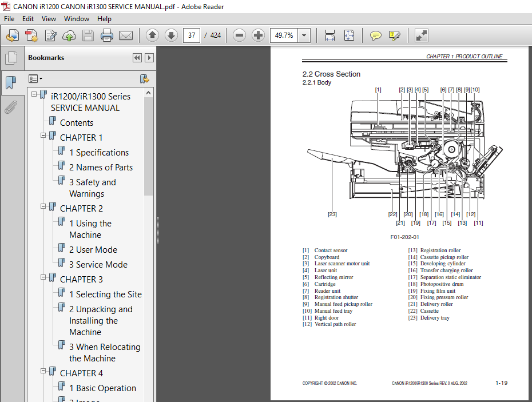The image size is (532, 402).
Task: Open the Help menu
Action: pyautogui.click(x=104, y=19)
